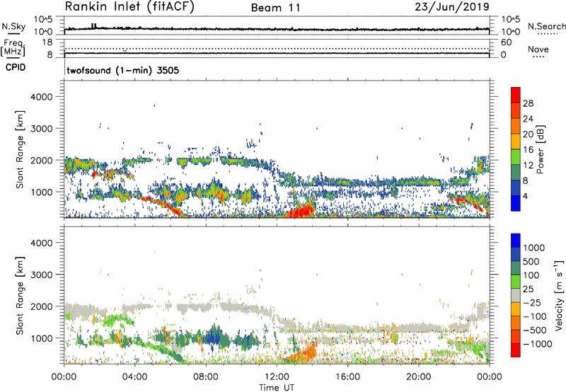Click the 'CPID' row label
The height and width of the screenshot is (392, 566).
tap(16, 67)
